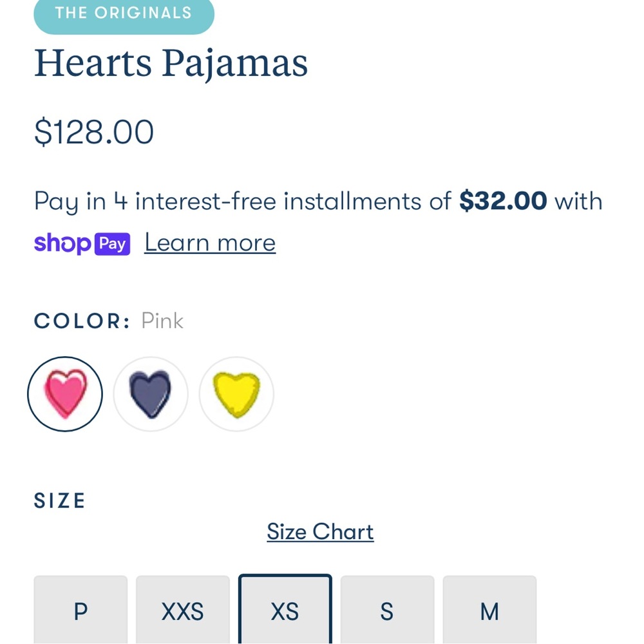Select size M
Image resolution: width=644 pixels, height=644 pixels.
pos(489,611)
